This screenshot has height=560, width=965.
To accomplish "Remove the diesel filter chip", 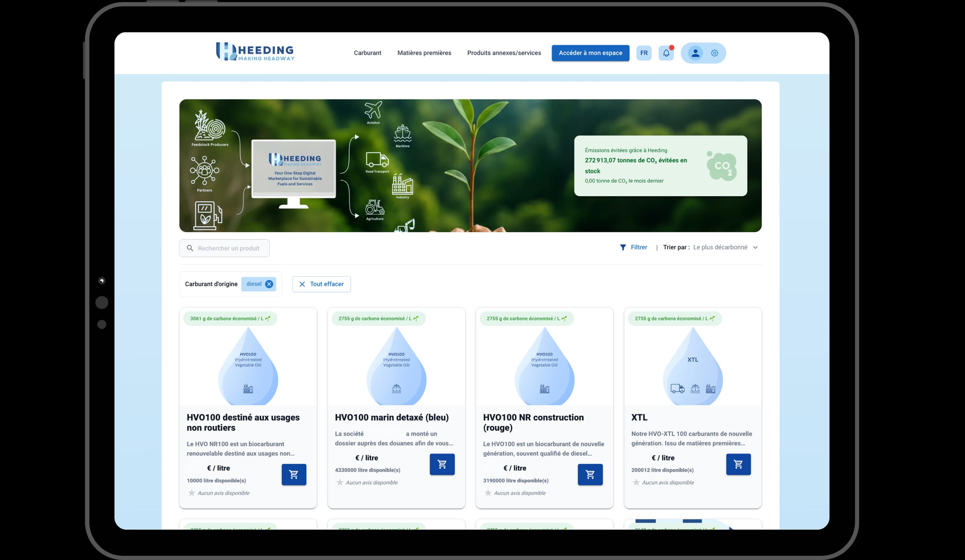I will tap(269, 284).
